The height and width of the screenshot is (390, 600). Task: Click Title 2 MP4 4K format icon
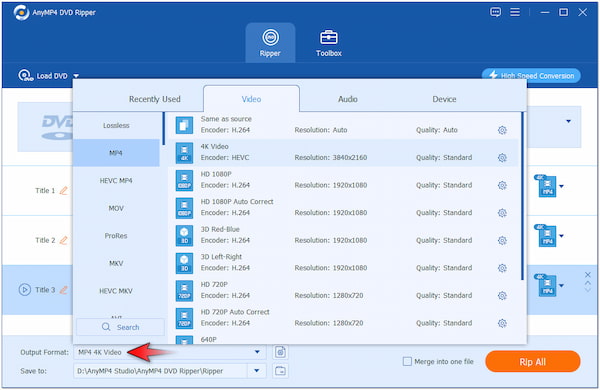tap(546, 235)
